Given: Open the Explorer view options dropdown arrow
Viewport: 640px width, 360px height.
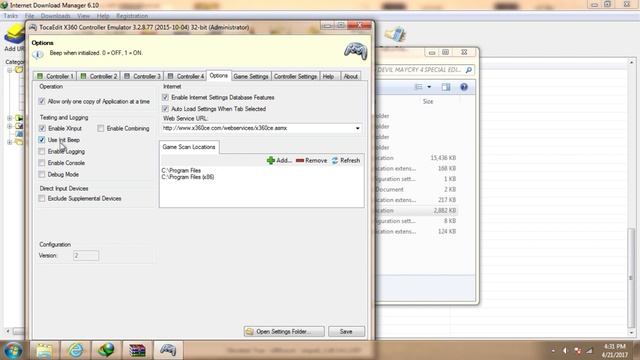Looking at the screenshot, I should tap(429, 87).
